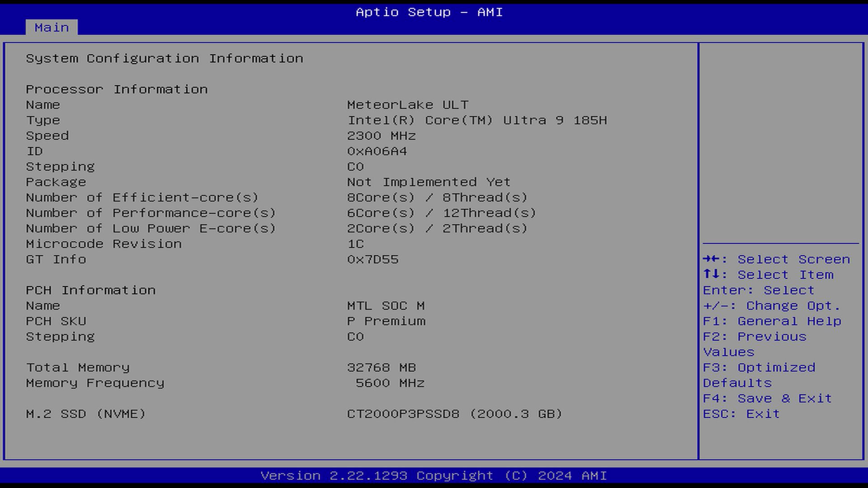
Task: Select the Not Implemented Yet package value
Action: (429, 182)
